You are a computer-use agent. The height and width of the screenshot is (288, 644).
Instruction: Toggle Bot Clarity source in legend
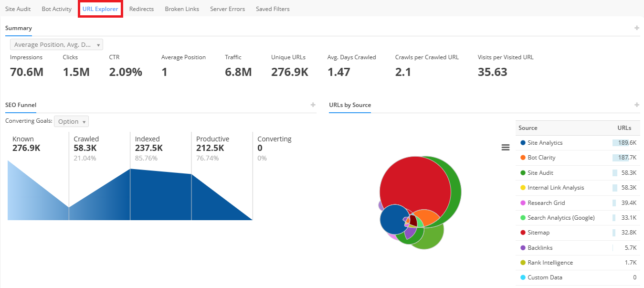click(541, 158)
